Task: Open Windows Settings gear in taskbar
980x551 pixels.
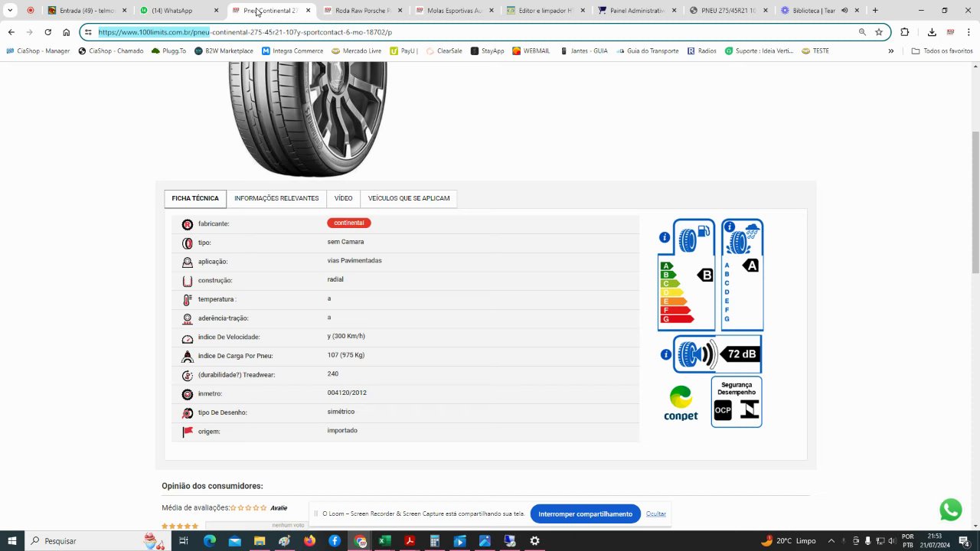Action: point(534,541)
